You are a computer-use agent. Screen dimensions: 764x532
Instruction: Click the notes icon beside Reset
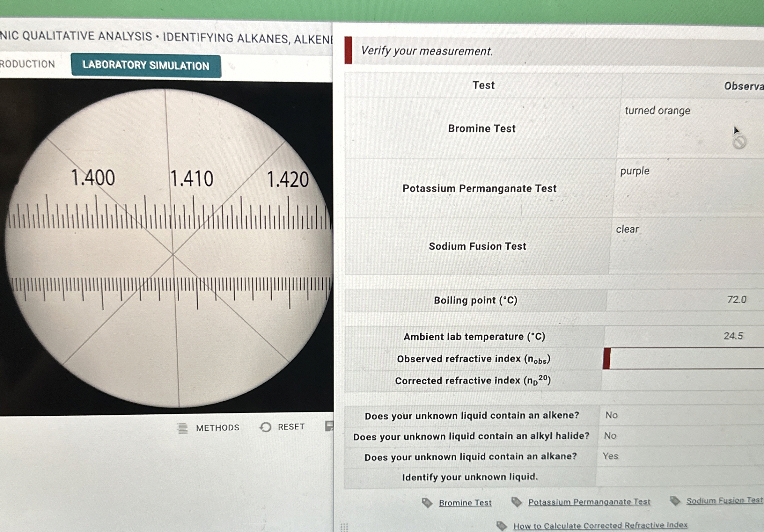coord(329,426)
